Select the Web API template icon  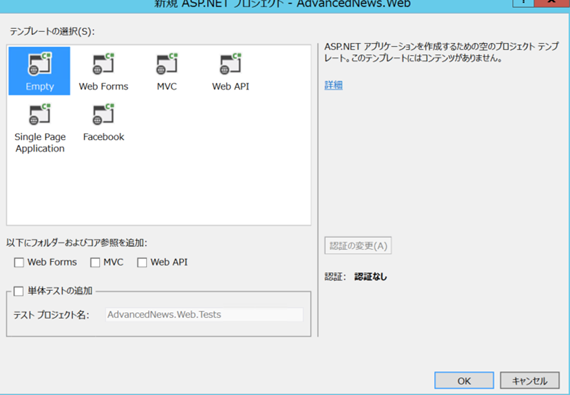(x=230, y=65)
